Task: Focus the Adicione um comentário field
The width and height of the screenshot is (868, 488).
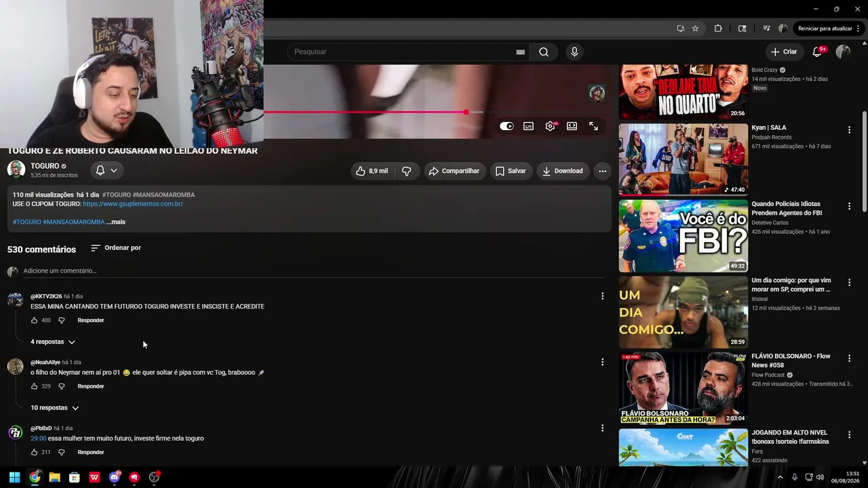Action: click(x=313, y=271)
